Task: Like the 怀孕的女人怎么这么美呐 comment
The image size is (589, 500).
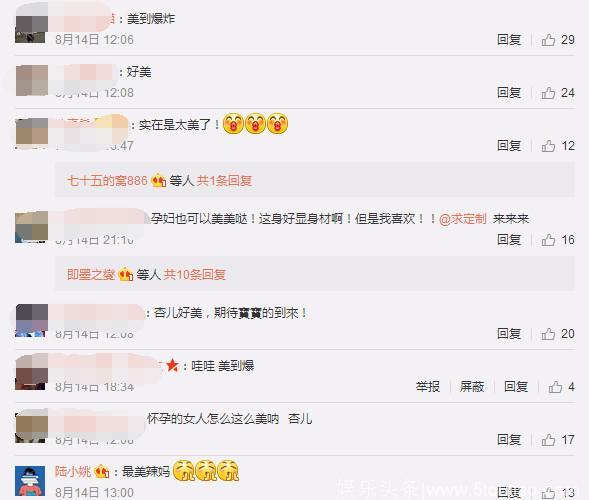Action: pyautogui.click(x=548, y=440)
